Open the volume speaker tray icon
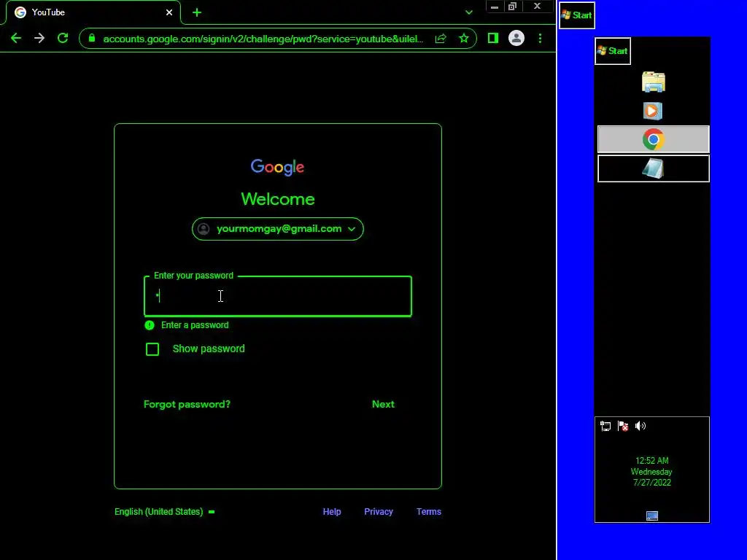747x560 pixels. pyautogui.click(x=640, y=426)
